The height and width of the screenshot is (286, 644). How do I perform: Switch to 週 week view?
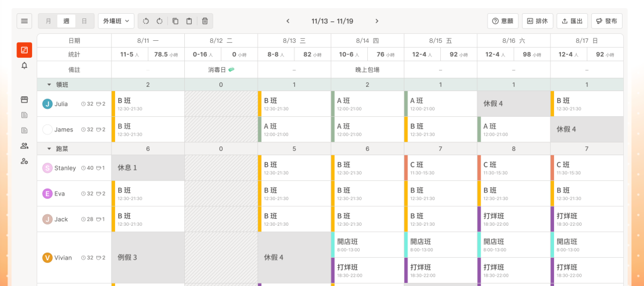pyautogui.click(x=67, y=21)
